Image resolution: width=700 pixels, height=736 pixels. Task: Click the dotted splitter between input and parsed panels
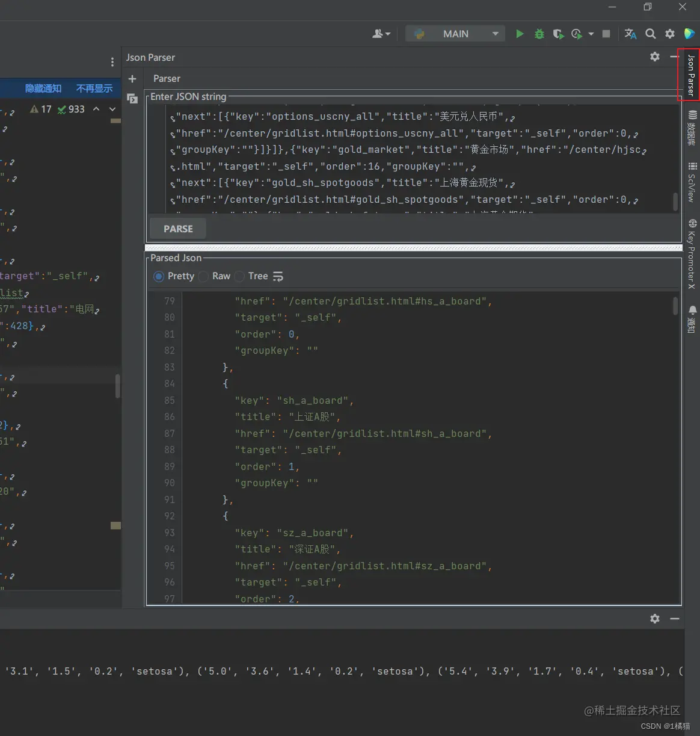[x=414, y=248]
